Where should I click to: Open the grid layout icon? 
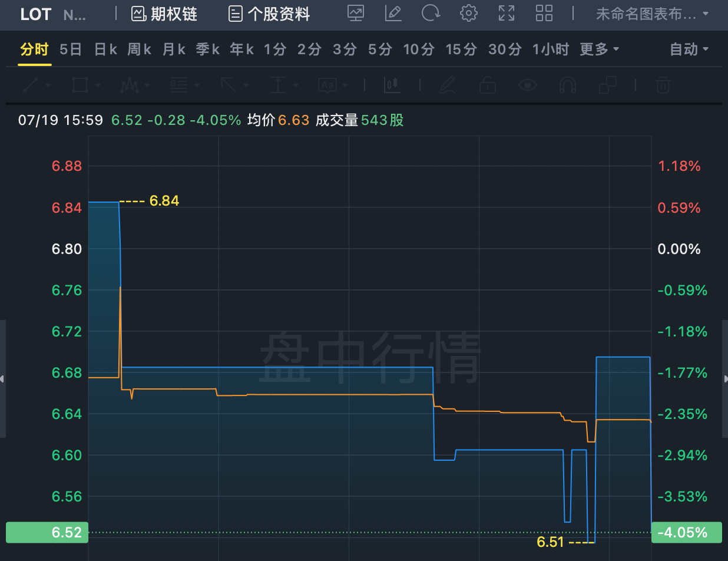[x=544, y=13]
